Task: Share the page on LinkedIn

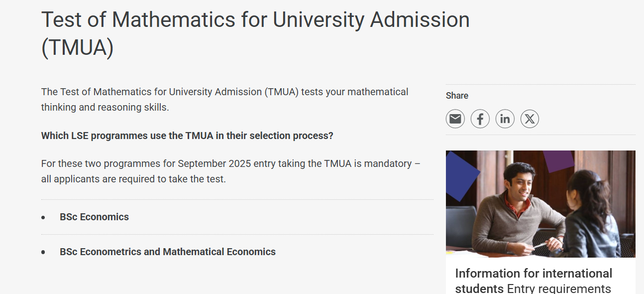Action: [505, 119]
